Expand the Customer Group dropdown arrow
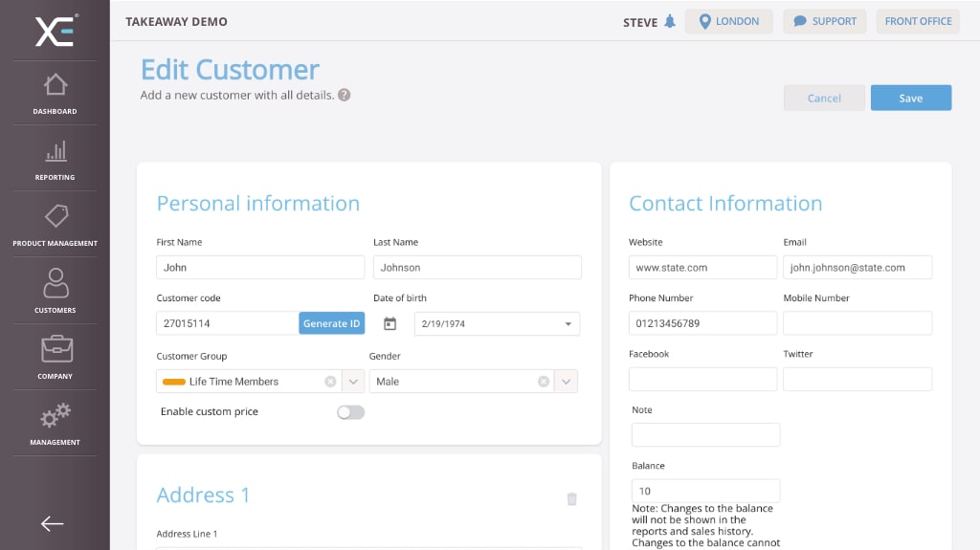Screen dimensions: 980x550 [x=353, y=382]
